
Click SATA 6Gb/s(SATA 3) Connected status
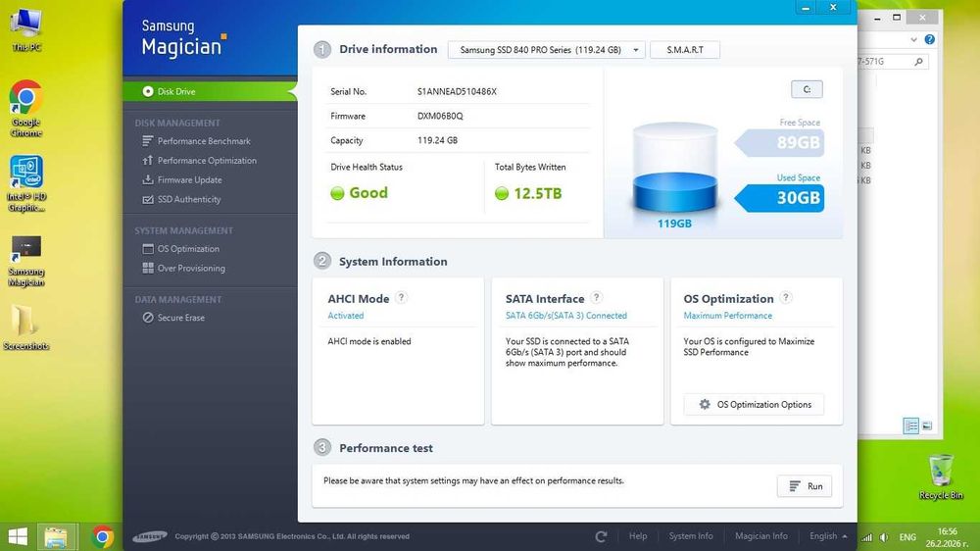click(x=566, y=316)
